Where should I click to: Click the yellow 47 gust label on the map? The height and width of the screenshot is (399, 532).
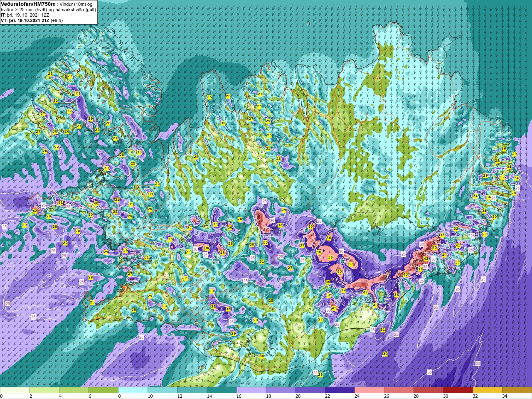pyautogui.click(x=365, y=293)
